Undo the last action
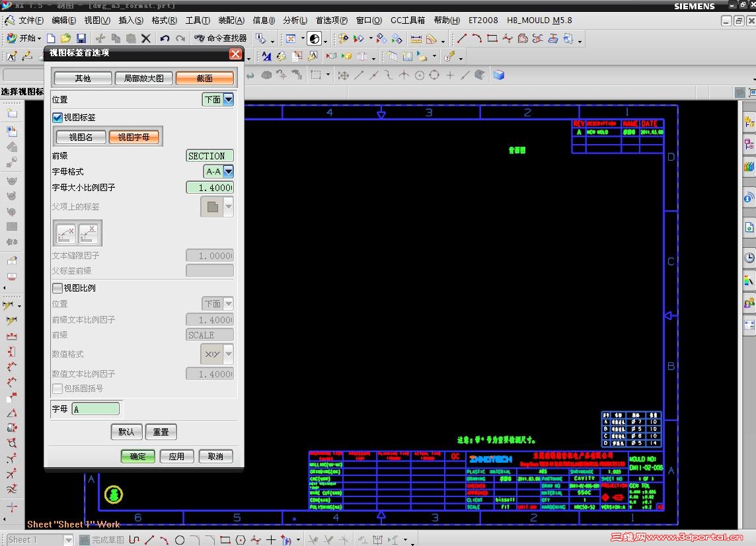The width and height of the screenshot is (756, 546). point(165,38)
